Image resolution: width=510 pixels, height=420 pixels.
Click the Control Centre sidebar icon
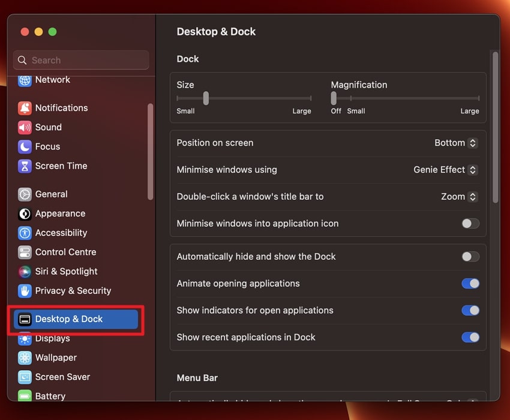(x=25, y=252)
